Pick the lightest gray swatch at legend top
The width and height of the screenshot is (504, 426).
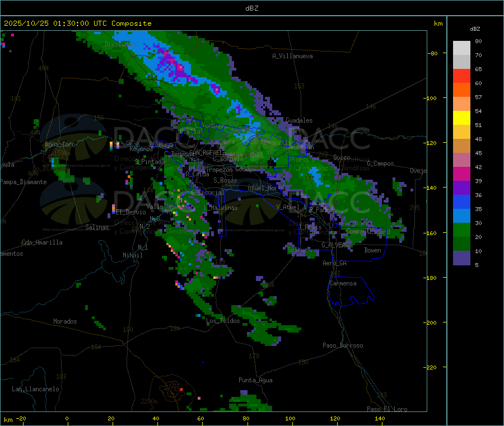pos(461,48)
